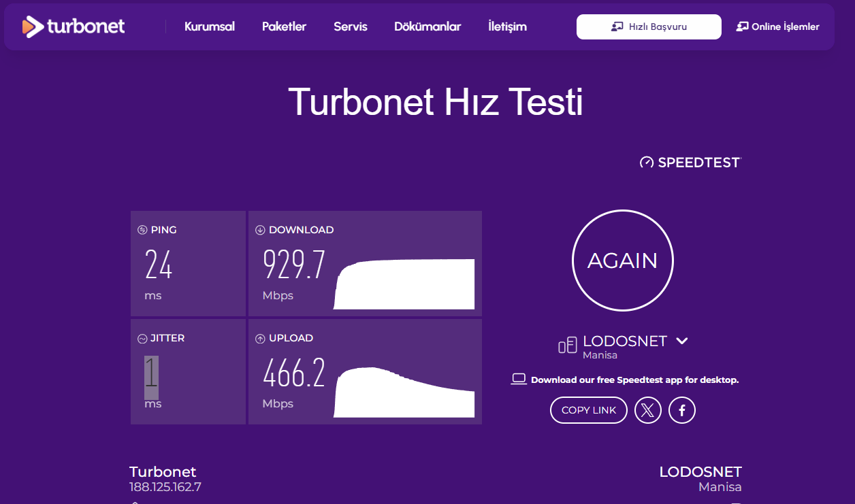Expand the LODOSNET server dropdown chevron
Screen dimensions: 855x504
click(682, 341)
